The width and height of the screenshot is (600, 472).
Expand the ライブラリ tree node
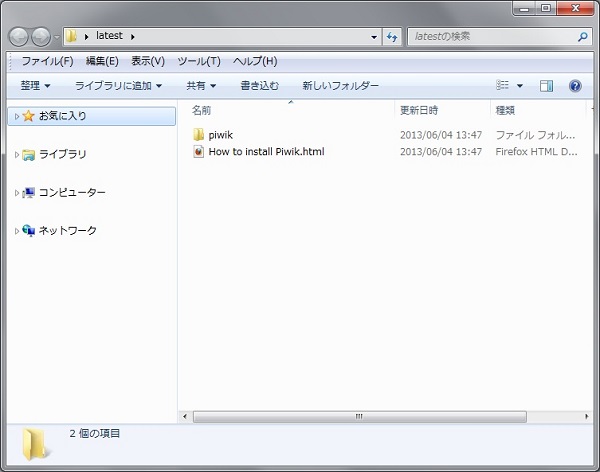click(16, 155)
